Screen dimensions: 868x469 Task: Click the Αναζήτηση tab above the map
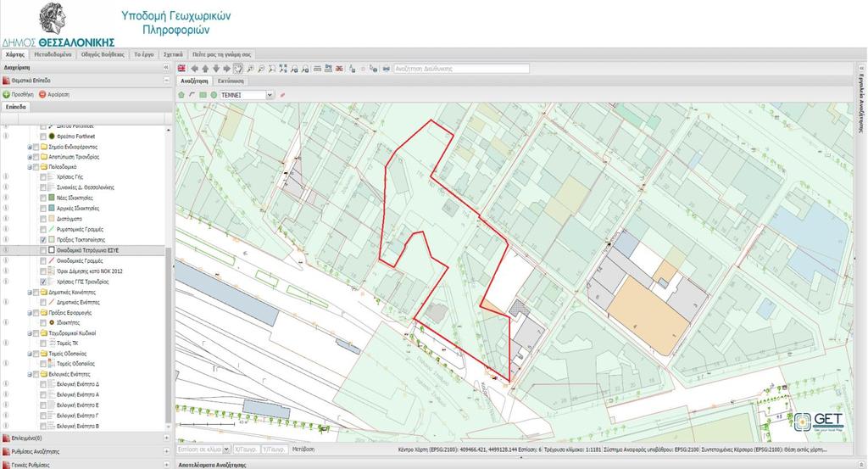point(194,81)
